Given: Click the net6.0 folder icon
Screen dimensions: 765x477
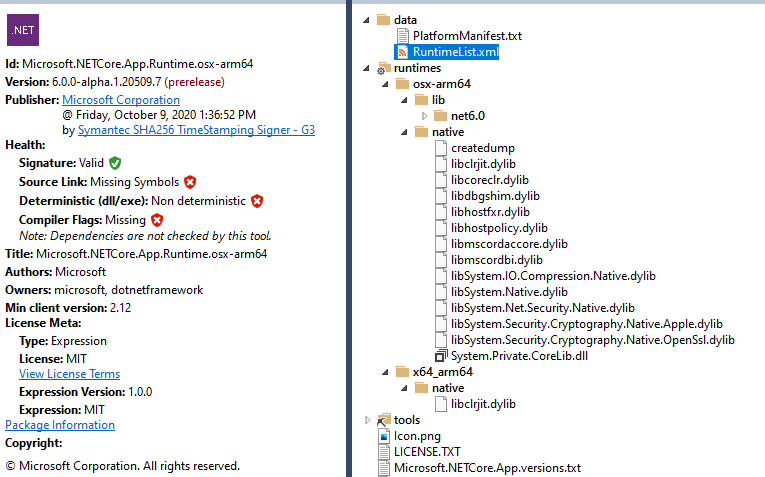Looking at the screenshot, I should (441, 116).
